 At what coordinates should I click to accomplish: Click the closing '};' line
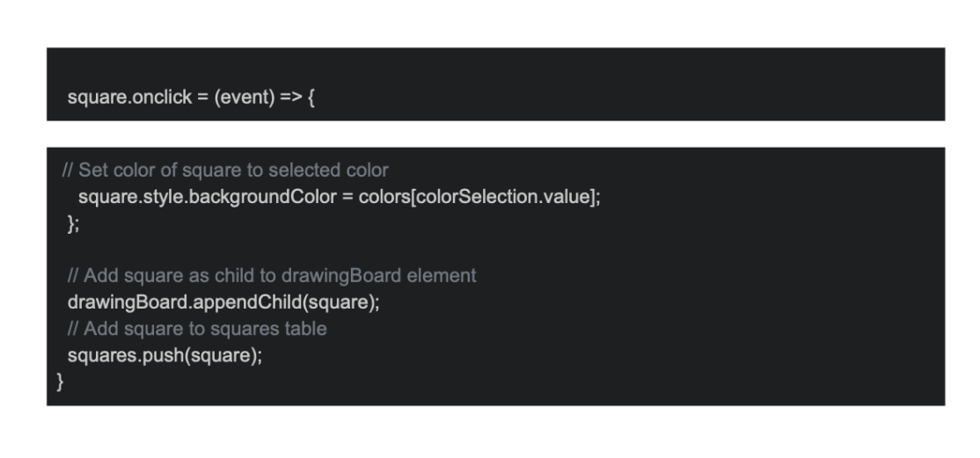tap(73, 224)
